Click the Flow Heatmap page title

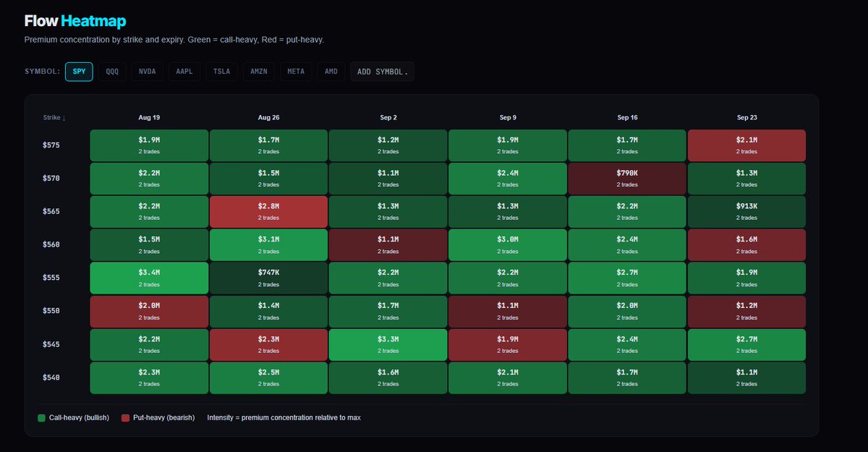click(x=75, y=22)
